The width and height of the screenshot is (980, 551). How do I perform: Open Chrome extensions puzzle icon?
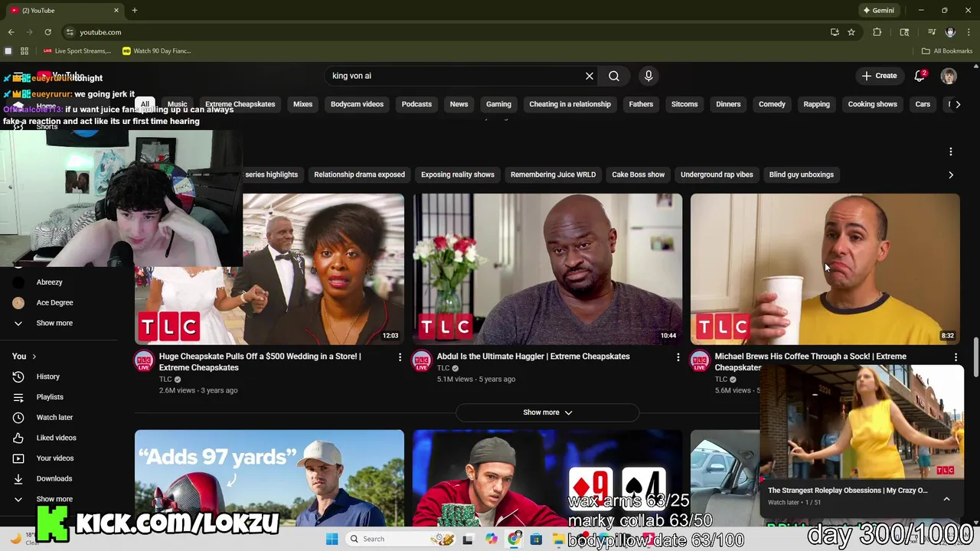coord(877,32)
